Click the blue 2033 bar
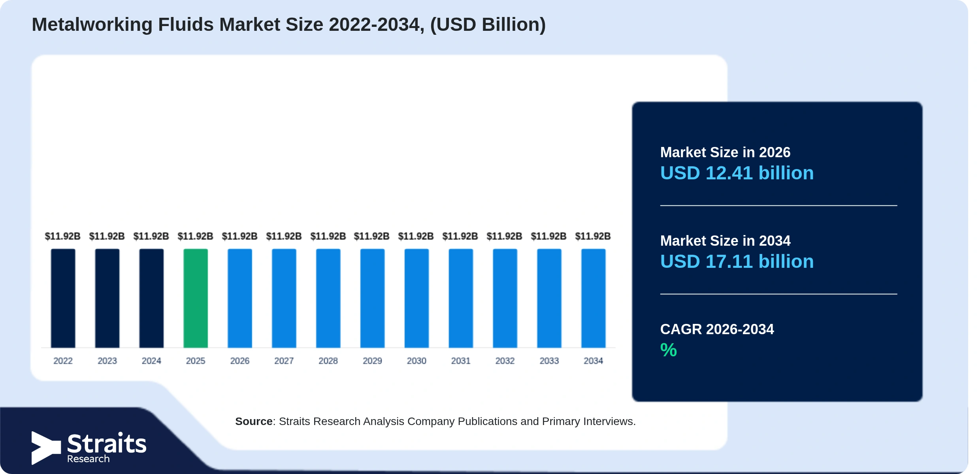The width and height of the screenshot is (980, 474). (x=549, y=298)
